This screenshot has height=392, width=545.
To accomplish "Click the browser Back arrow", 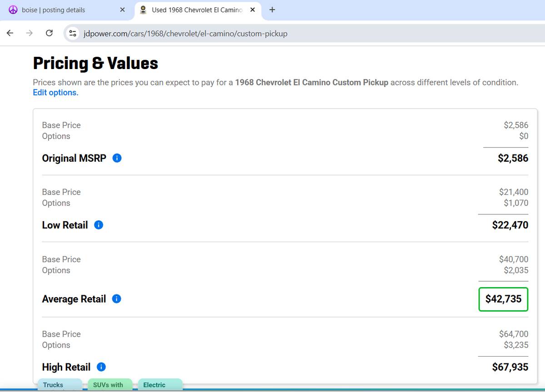I will click(x=10, y=33).
